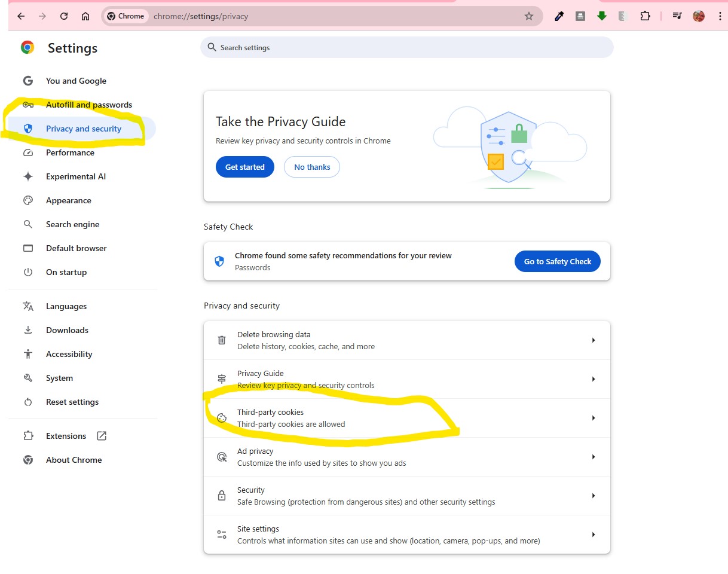Open Chrome's three-dot menu

[x=720, y=17]
